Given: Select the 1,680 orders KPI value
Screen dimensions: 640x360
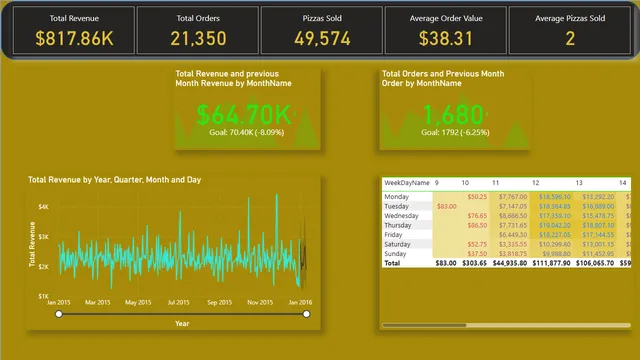Looking at the screenshot, I should pos(453,115).
